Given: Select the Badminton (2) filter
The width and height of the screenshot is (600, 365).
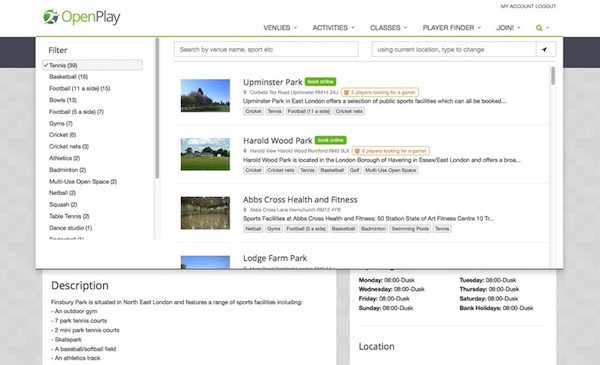Looking at the screenshot, I should [x=67, y=170].
